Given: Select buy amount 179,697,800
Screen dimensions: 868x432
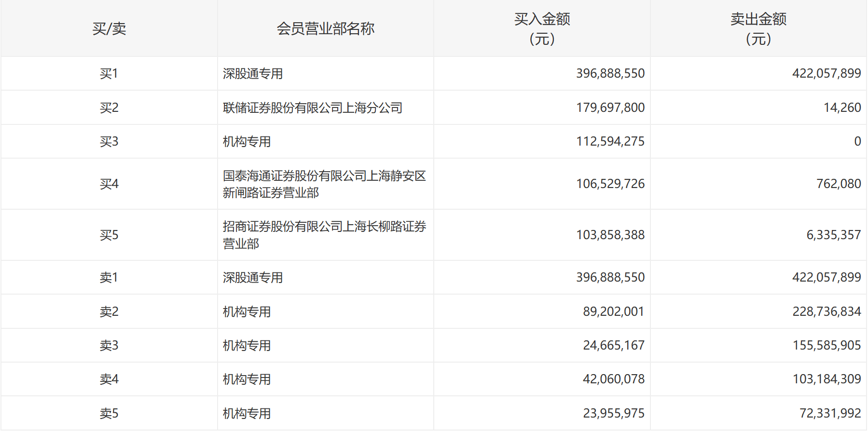Looking at the screenshot, I should click(610, 108).
